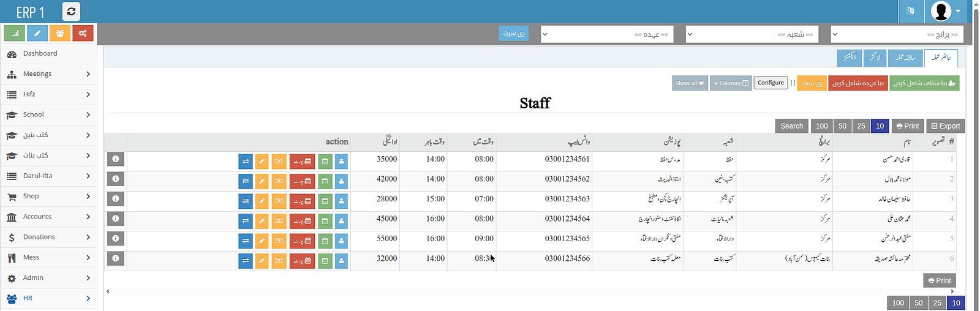Click the language translate icon in header
This screenshot has width=980, height=311.
click(x=910, y=11)
